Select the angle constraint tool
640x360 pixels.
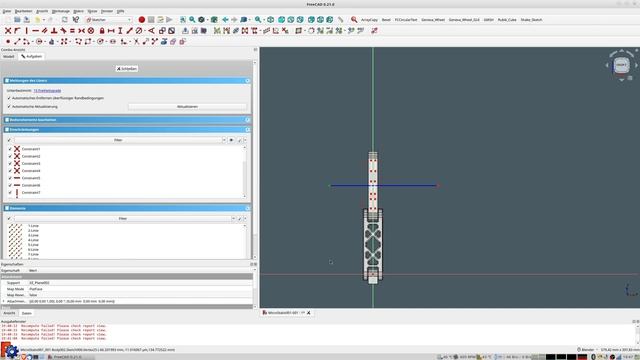click(151, 31)
